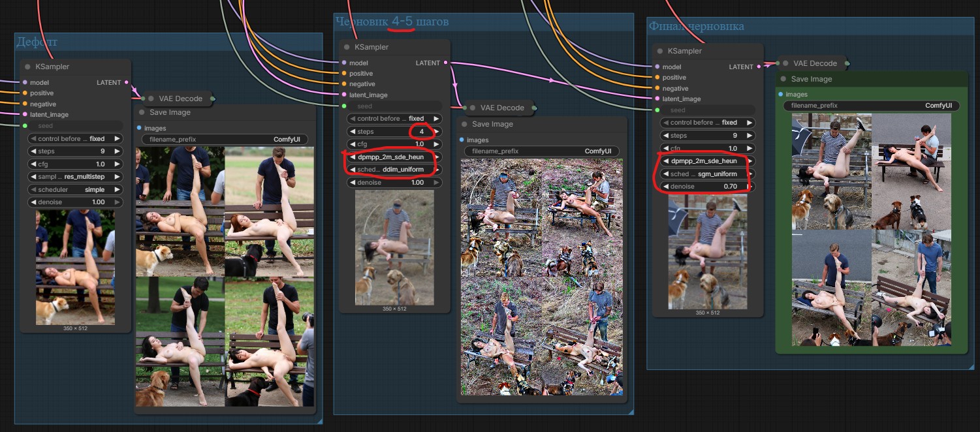Click the filename_prefix field in Дефолт Save Image
This screenshot has height=432, width=980.
[x=225, y=140]
